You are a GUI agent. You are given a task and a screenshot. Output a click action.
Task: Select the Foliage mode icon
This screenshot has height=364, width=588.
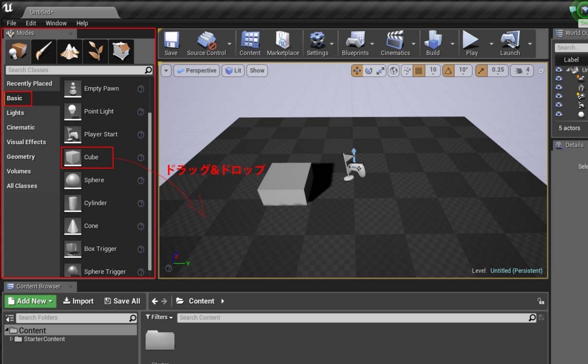click(x=95, y=51)
